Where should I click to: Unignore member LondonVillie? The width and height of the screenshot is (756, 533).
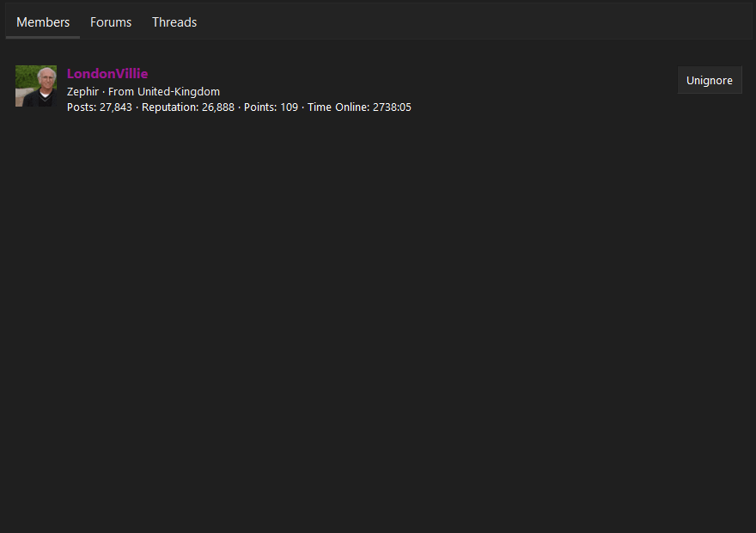(x=710, y=80)
